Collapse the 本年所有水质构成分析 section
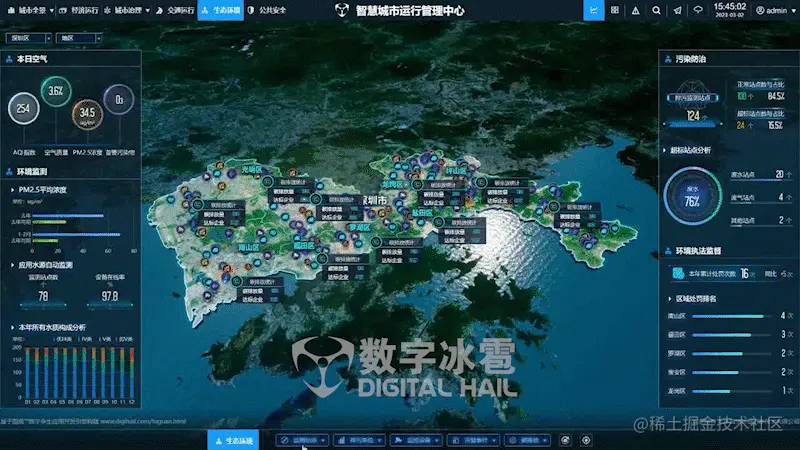Screen dimensions: 800x450 [12, 328]
